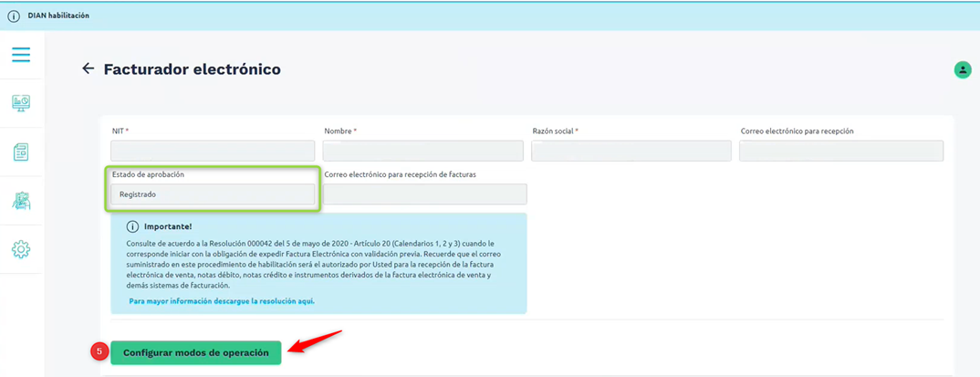Image resolution: width=980 pixels, height=377 pixels.
Task: Select the participants icon in the sidebar
Action: [21, 201]
